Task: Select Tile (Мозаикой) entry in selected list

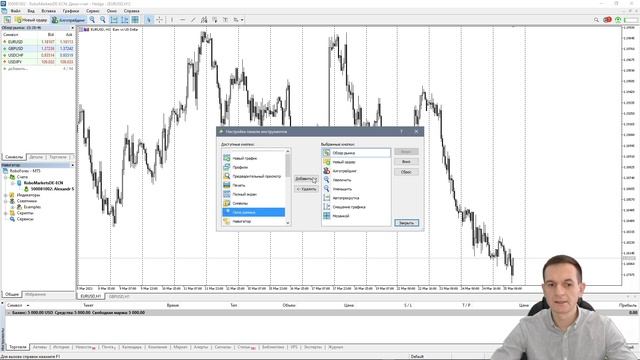Action: (356, 216)
